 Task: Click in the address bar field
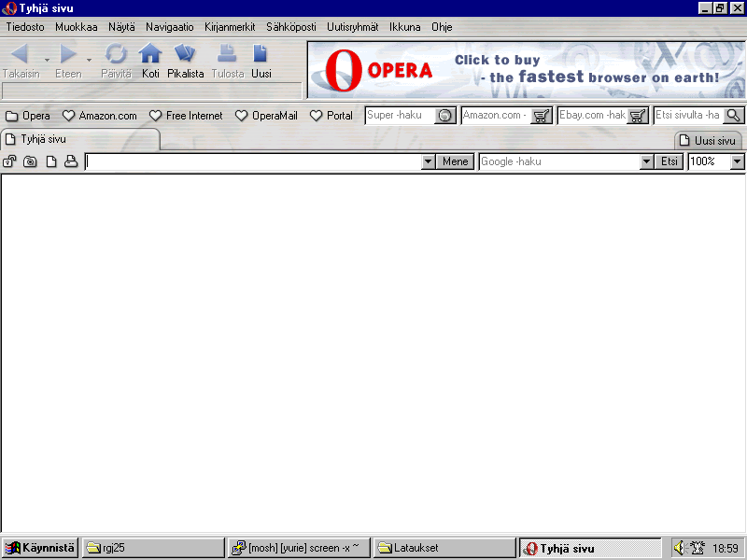[x=253, y=161]
